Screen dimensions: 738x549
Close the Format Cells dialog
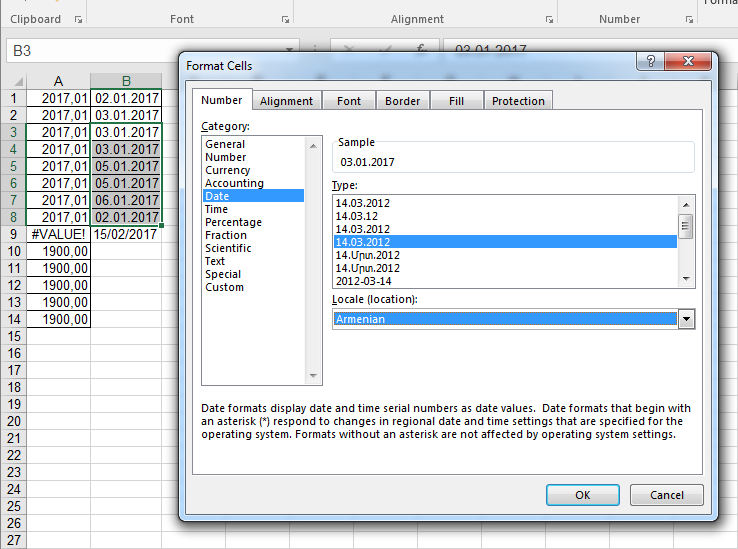click(688, 61)
